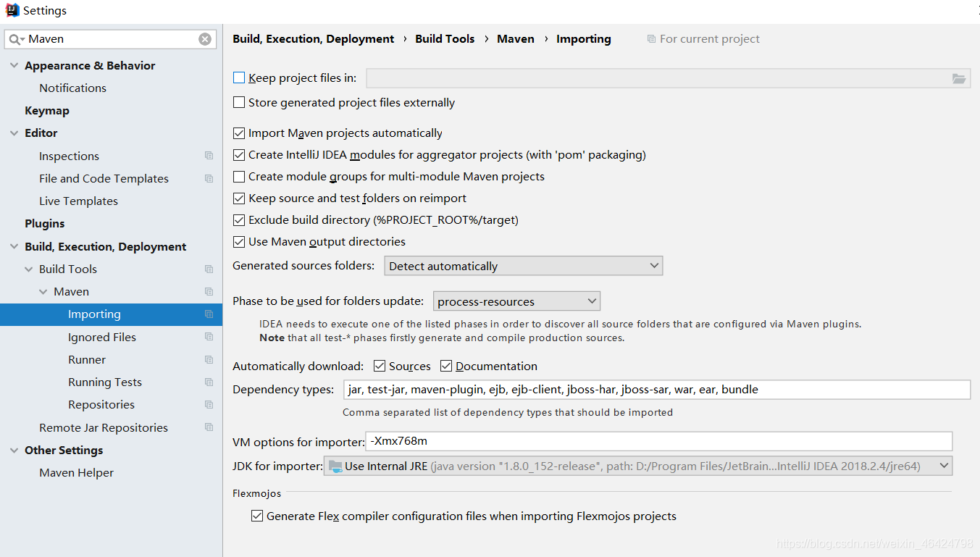Click project-level icon beside File and Code Templates
This screenshot has height=557, width=980.
pyautogui.click(x=209, y=178)
